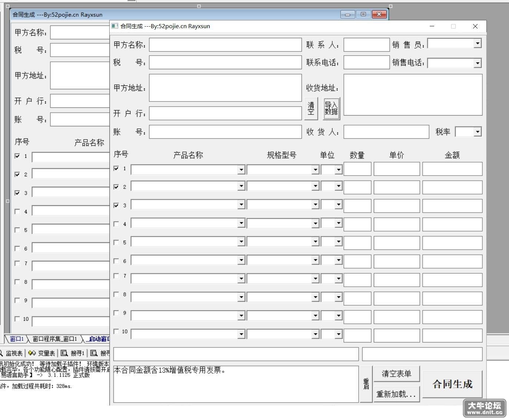Screen dimensions: 509x420
Task: Select the 窗口1 designer tab
Action: pos(17,339)
